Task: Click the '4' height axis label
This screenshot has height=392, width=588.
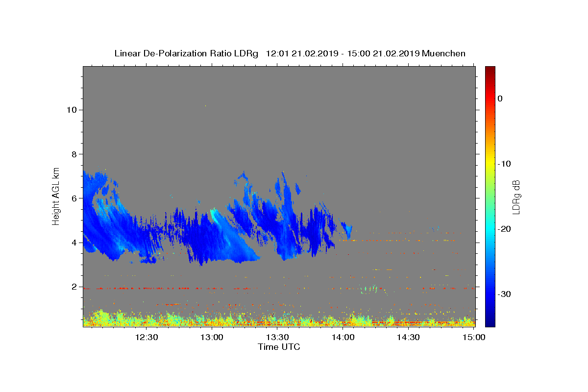Action: coord(74,243)
